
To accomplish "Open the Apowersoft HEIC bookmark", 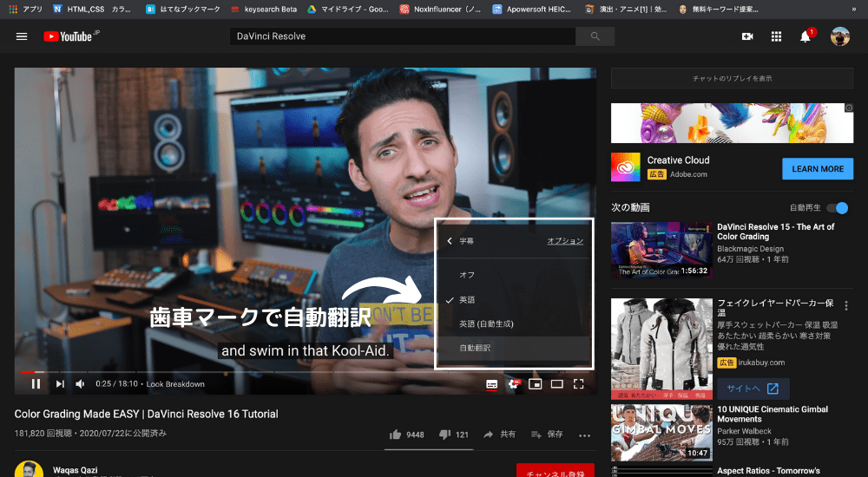I will point(531,9).
